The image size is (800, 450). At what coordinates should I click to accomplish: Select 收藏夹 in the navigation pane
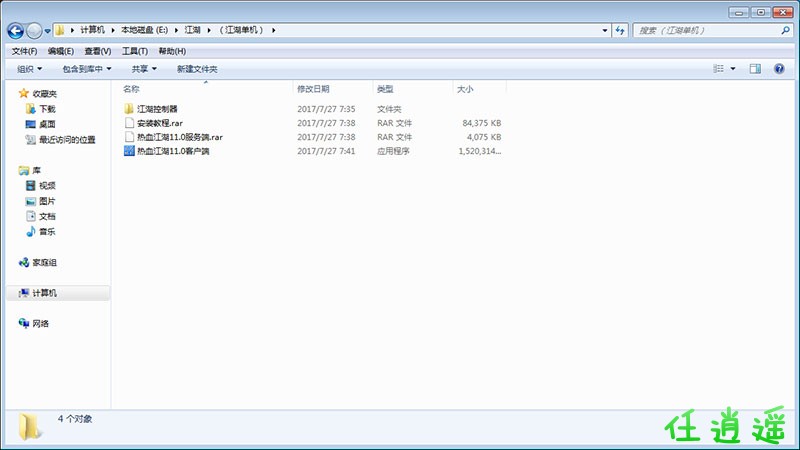[x=45, y=93]
